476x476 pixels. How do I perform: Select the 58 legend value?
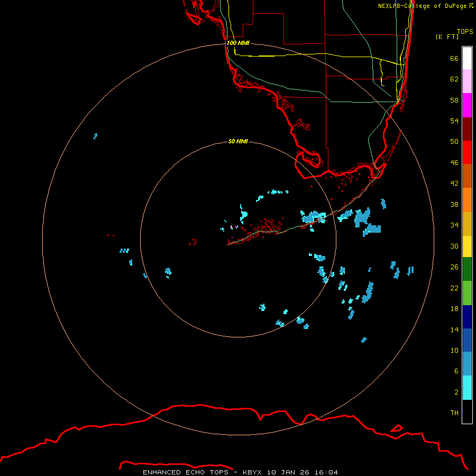pyautogui.click(x=454, y=100)
